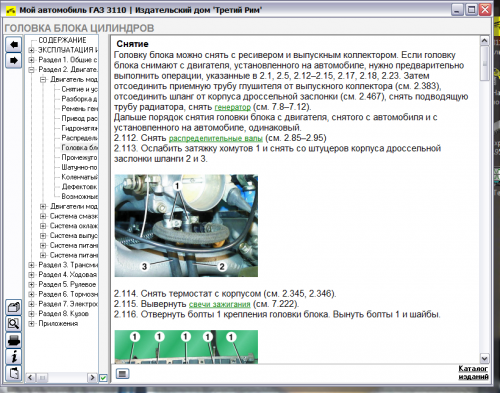Screen dimensions: 500x393
Task: Open the search magnifier icon in sidebar
Action: point(14,324)
